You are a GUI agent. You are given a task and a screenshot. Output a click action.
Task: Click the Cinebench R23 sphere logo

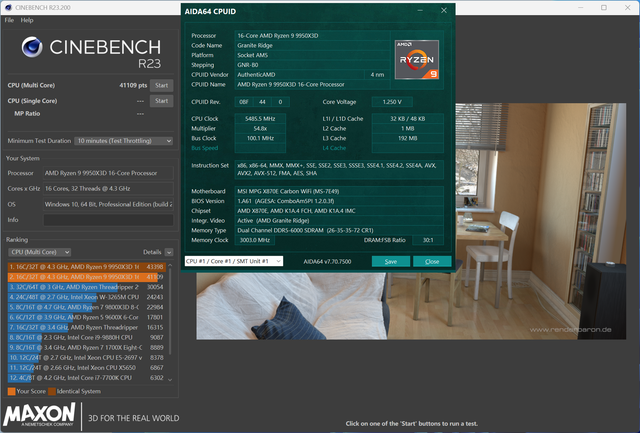(32, 47)
